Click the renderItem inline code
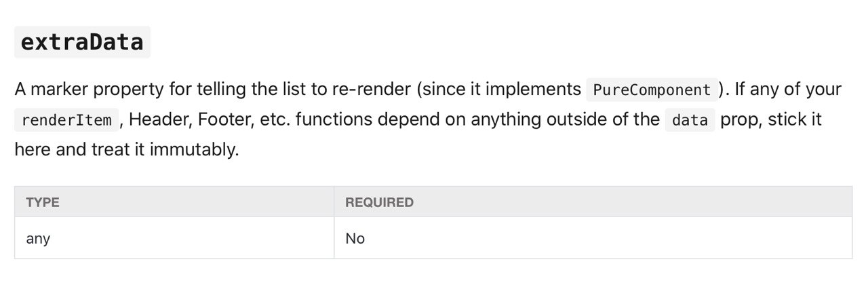Image resolution: width=868 pixels, height=283 pixels. tap(66, 121)
